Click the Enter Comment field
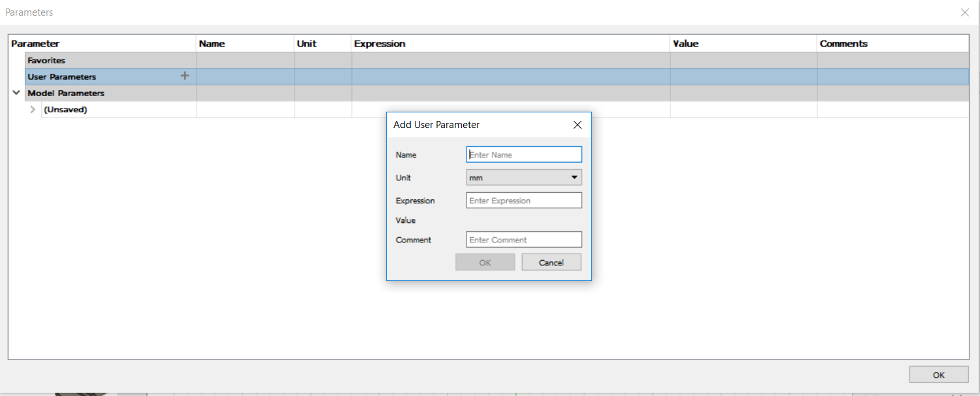980x396 pixels. click(x=524, y=240)
